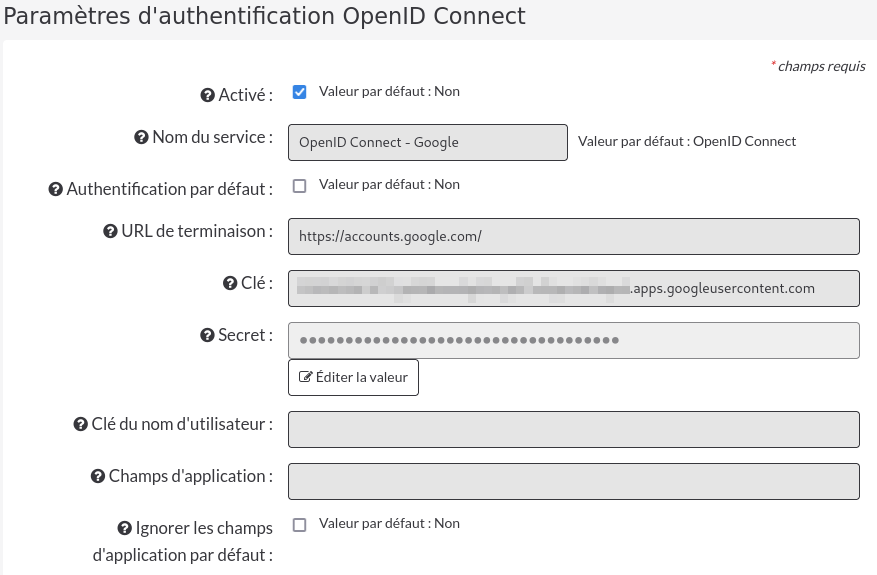Open help icon next to Activé
Image resolution: width=877 pixels, height=575 pixels.
pyautogui.click(x=208, y=96)
